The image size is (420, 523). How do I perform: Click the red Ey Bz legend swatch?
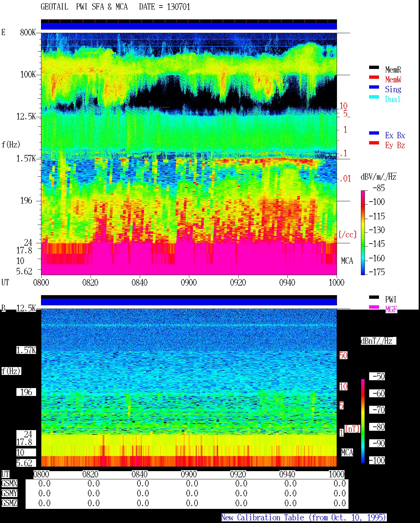374,143
